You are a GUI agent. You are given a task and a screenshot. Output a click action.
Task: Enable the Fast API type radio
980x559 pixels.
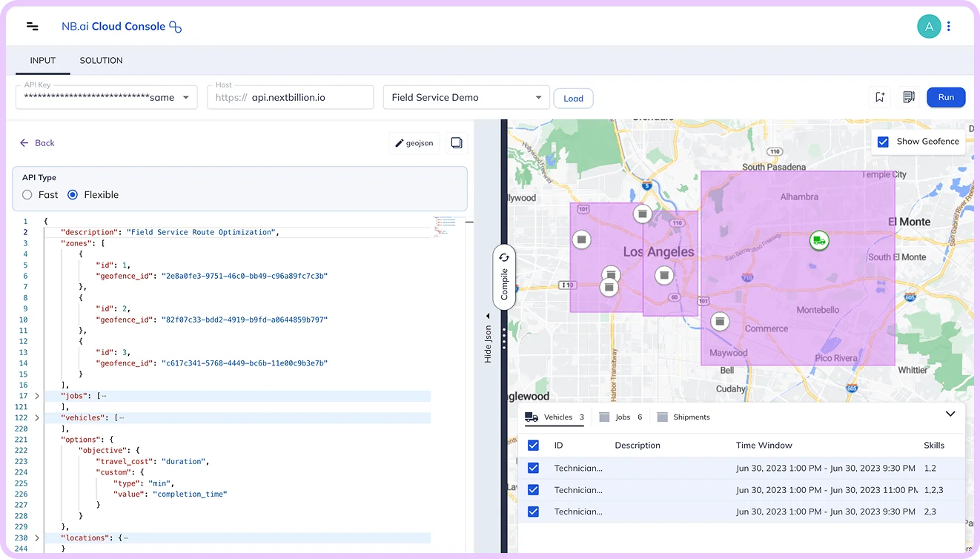pos(27,195)
